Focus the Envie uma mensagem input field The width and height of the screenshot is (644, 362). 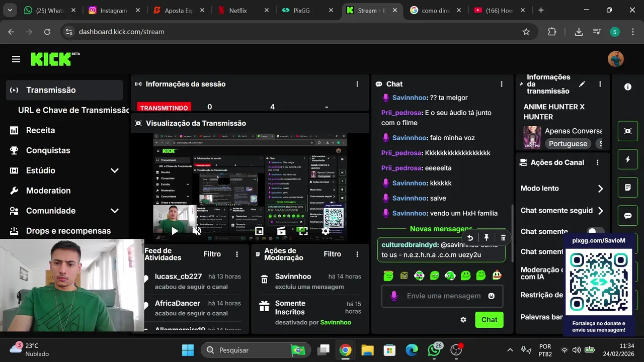pyautogui.click(x=442, y=296)
